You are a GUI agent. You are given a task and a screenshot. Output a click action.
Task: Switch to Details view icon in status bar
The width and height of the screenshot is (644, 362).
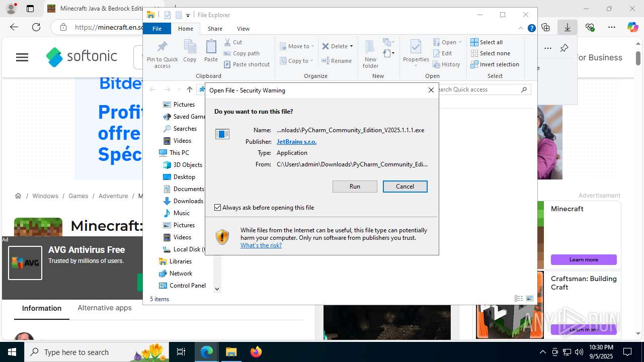click(x=519, y=299)
